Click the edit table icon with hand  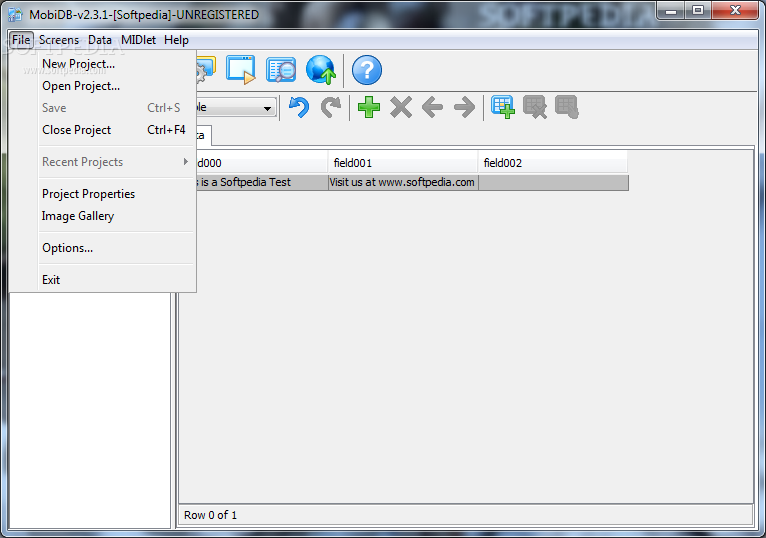[567, 107]
